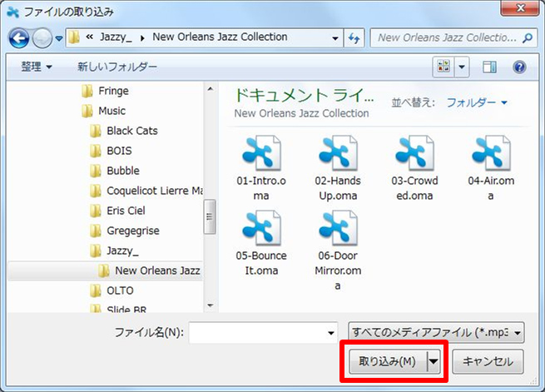
Task: Select the Gregegrise folder in tree
Action: point(132,231)
